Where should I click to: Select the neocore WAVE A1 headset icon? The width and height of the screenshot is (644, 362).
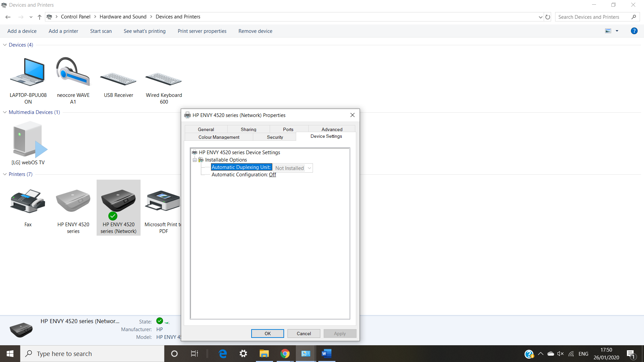pos(73,72)
